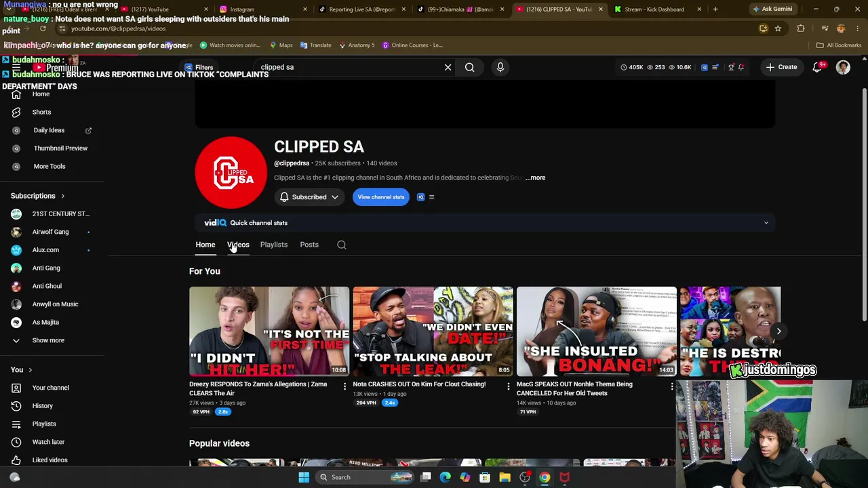
Task: Open a new browser tab
Action: tap(715, 9)
